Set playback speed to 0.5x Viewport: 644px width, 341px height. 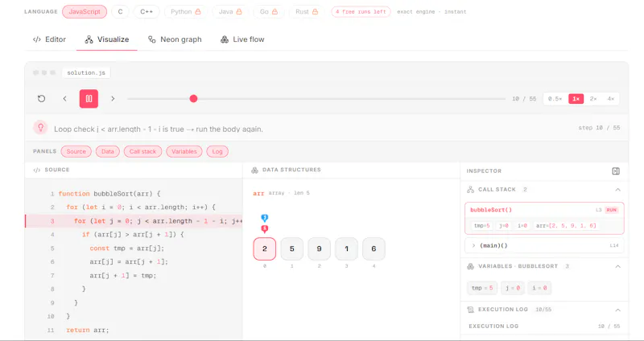[x=555, y=99]
